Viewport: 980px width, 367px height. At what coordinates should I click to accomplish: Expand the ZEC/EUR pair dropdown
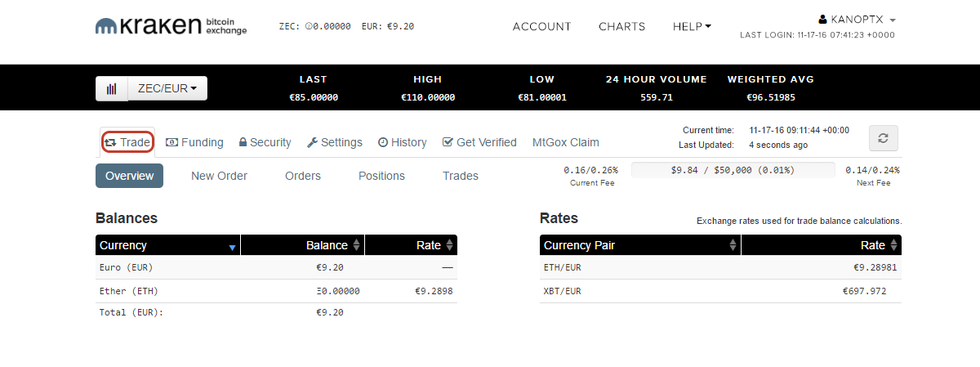[x=167, y=88]
